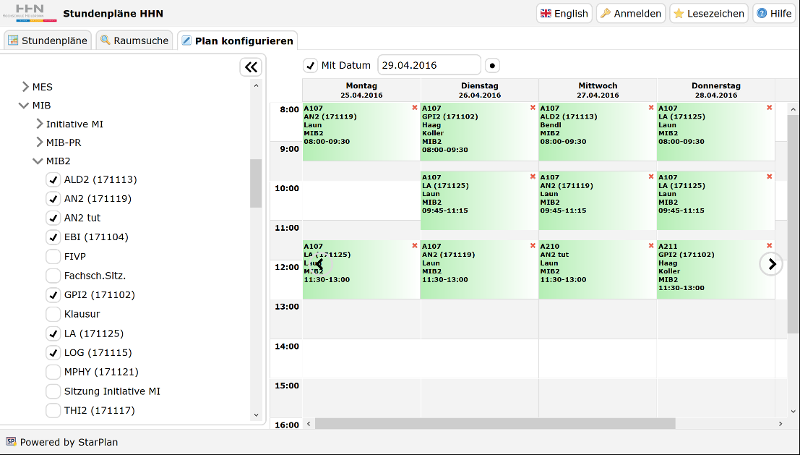Open the Hilfe help button

pyautogui.click(x=774, y=13)
